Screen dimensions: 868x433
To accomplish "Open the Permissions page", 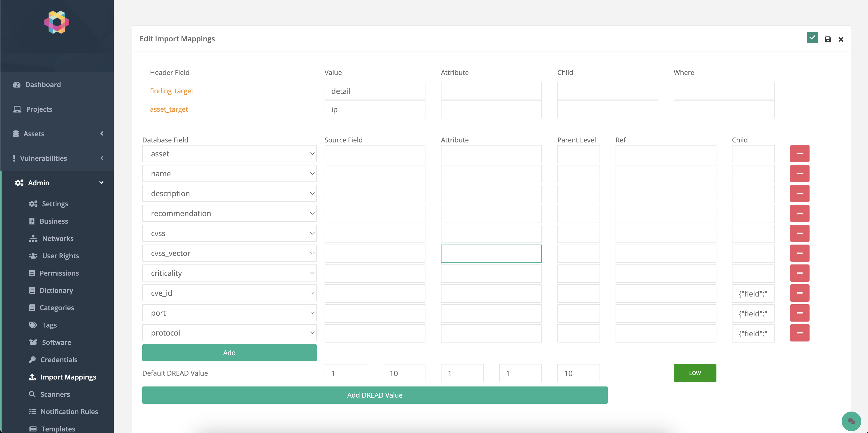I will 59,273.
